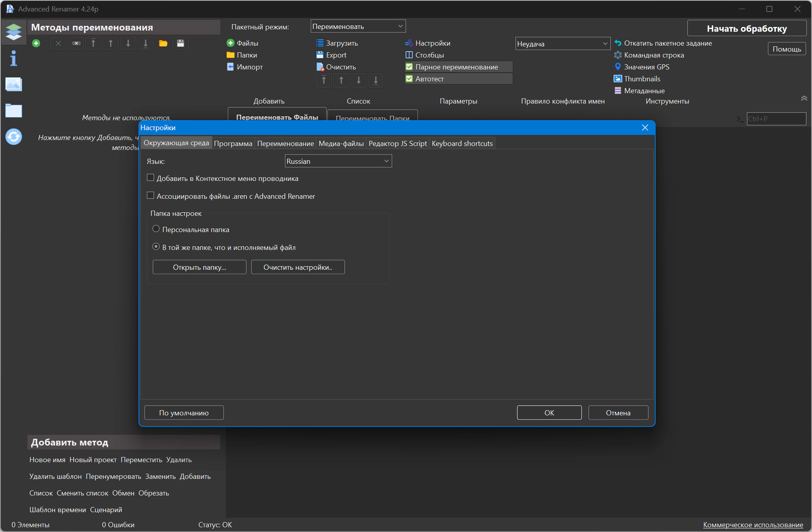Viewport: 812px width, 532px height.
Task: Open Настройки from the toolbar
Action: click(428, 43)
